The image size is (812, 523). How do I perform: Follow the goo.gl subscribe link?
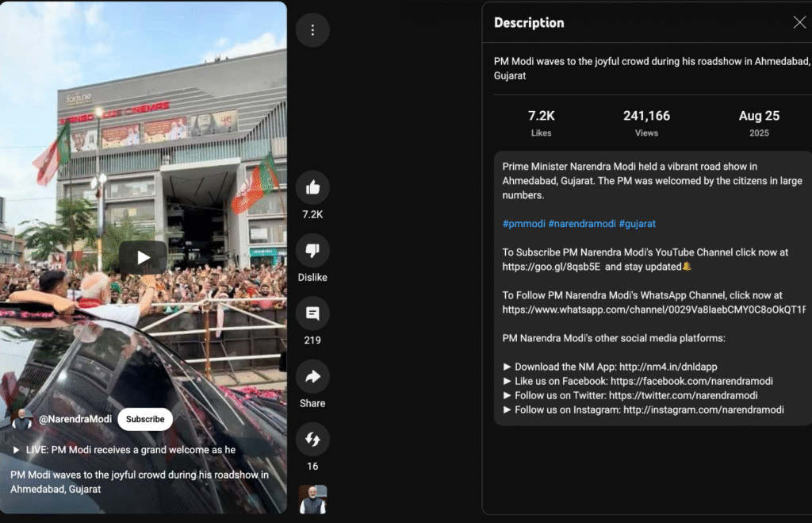tap(551, 267)
